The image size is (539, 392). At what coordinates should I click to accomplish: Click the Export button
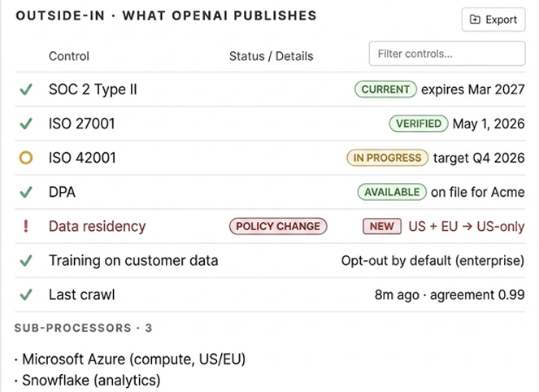pyautogui.click(x=493, y=20)
